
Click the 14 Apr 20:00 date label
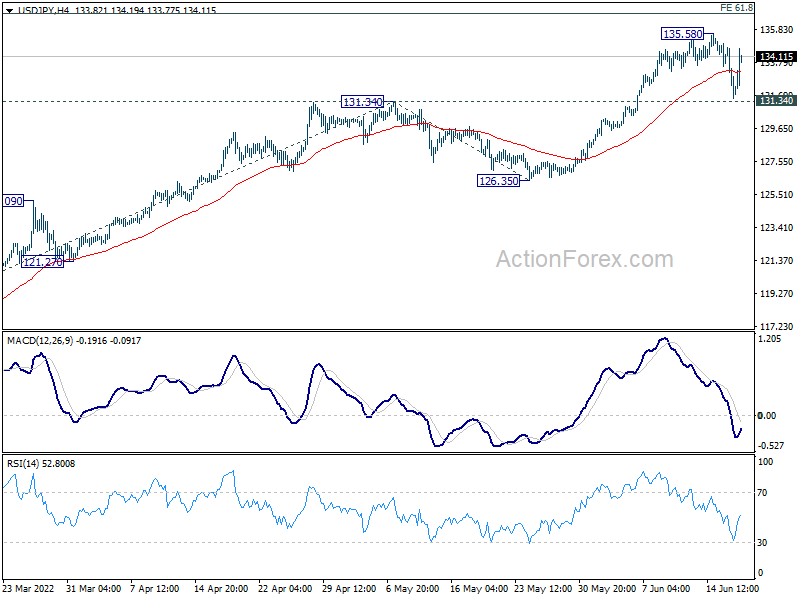coord(221,588)
